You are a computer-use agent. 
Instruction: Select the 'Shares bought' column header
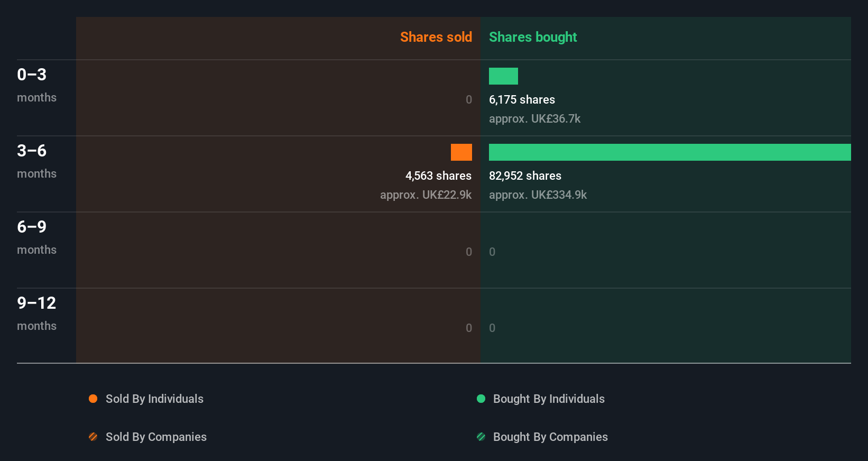533,37
